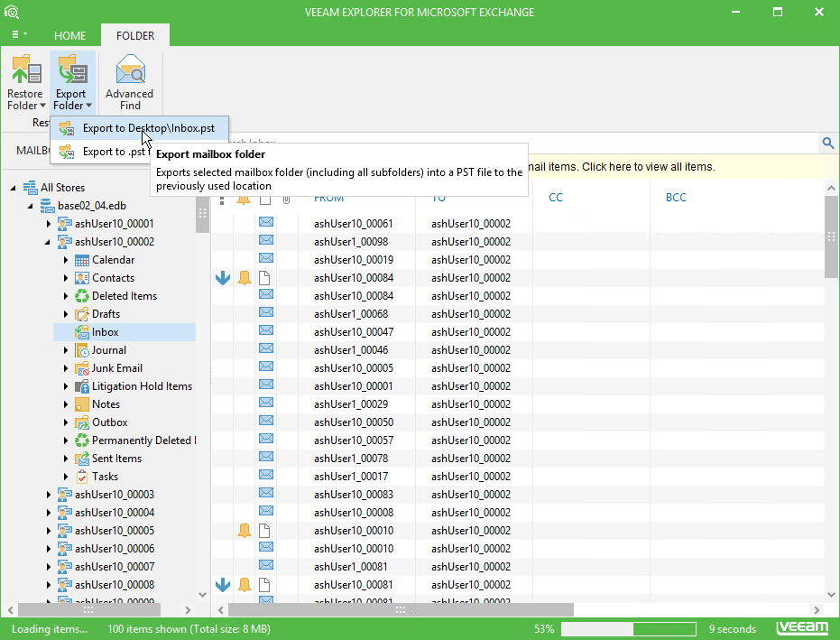Collapse the ashUser10_00002 mailbox

click(47, 242)
